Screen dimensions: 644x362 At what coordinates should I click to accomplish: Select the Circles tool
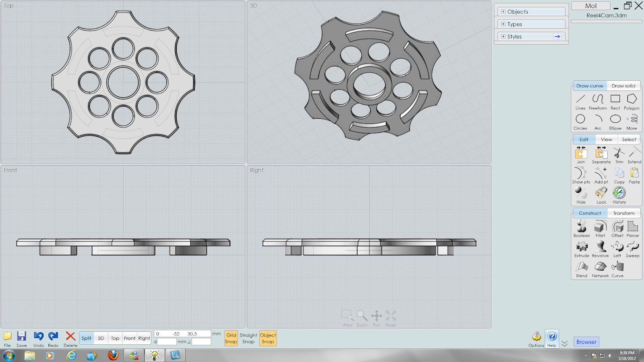580,122
